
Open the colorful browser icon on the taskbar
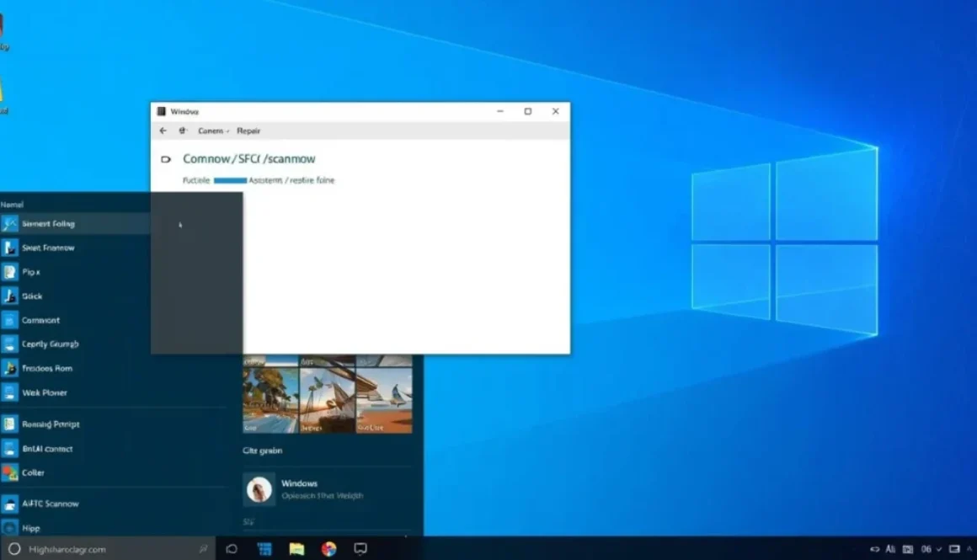(x=328, y=547)
